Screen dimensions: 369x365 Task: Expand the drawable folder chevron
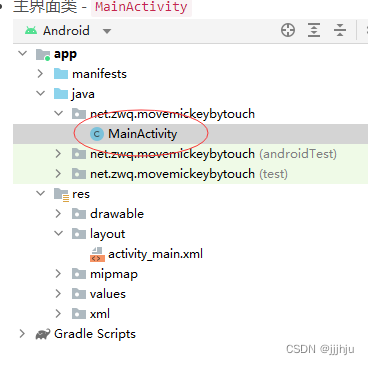[58, 214]
